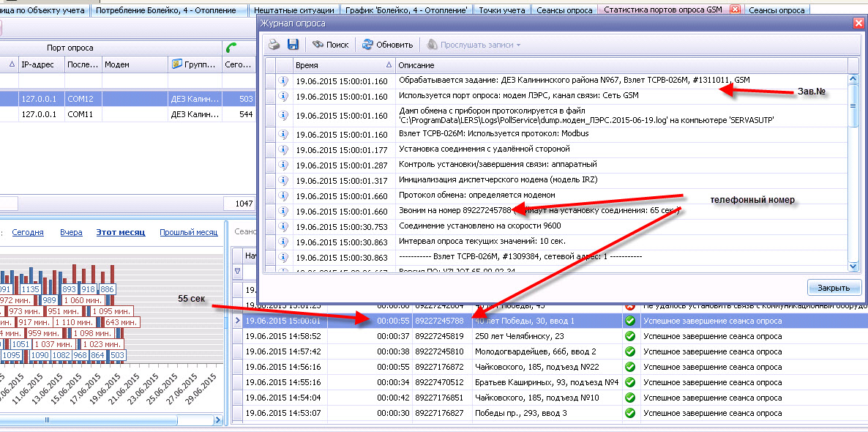Click info icon of 'Инициализация диспетчерского модема' row
The width and height of the screenshot is (868, 432).
click(283, 180)
